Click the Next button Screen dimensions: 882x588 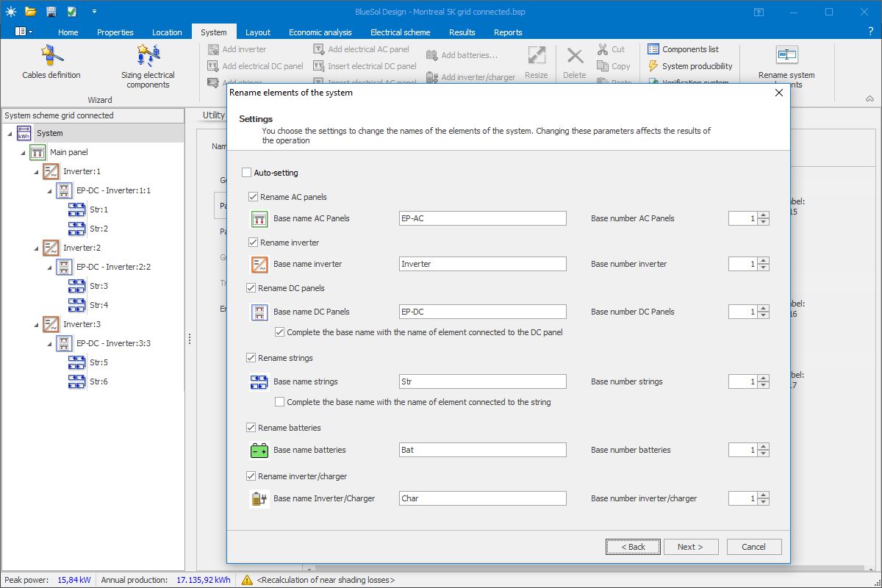(x=691, y=547)
